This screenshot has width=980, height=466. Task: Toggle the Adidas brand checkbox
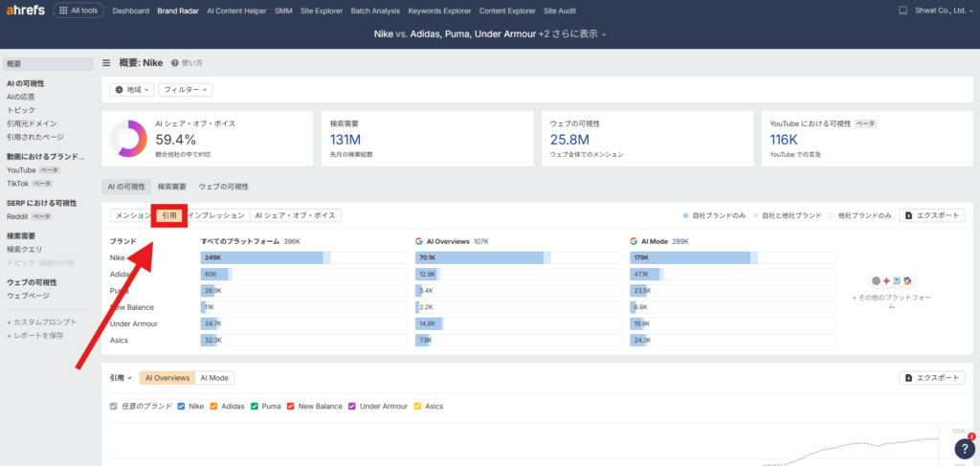click(x=216, y=406)
